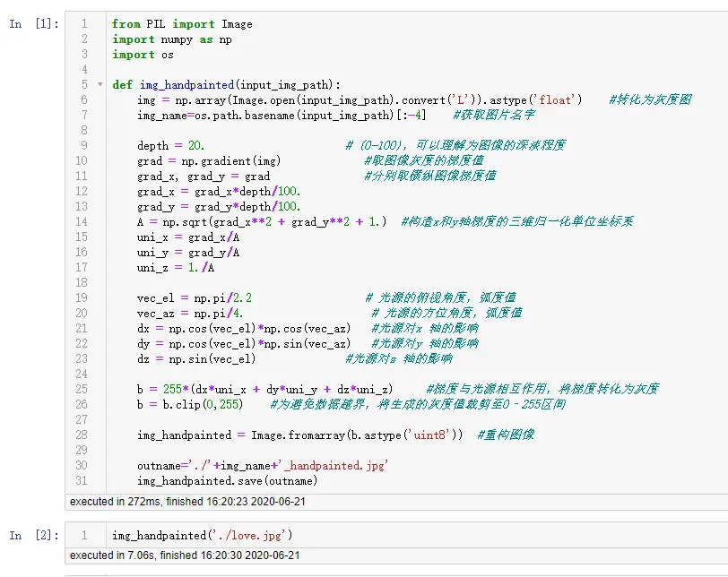
Task: Place cursor on 'from PIL import Image' line
Action: coord(182,24)
